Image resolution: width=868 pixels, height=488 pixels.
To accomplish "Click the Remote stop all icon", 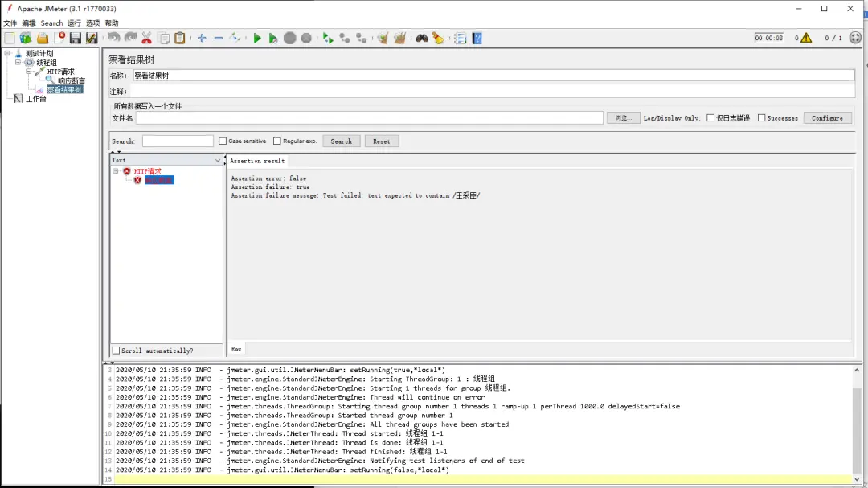I will (345, 39).
